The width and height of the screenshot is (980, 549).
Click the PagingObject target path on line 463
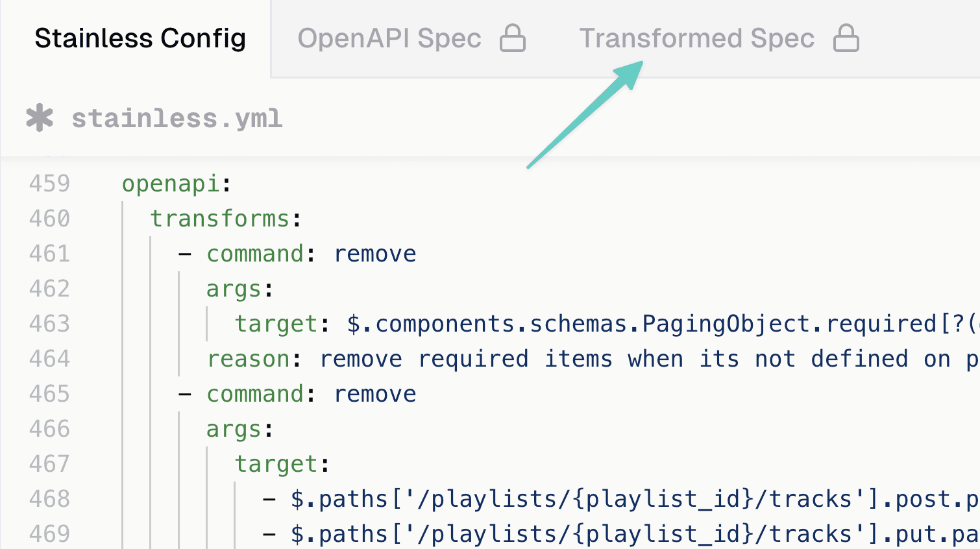[x=663, y=324]
